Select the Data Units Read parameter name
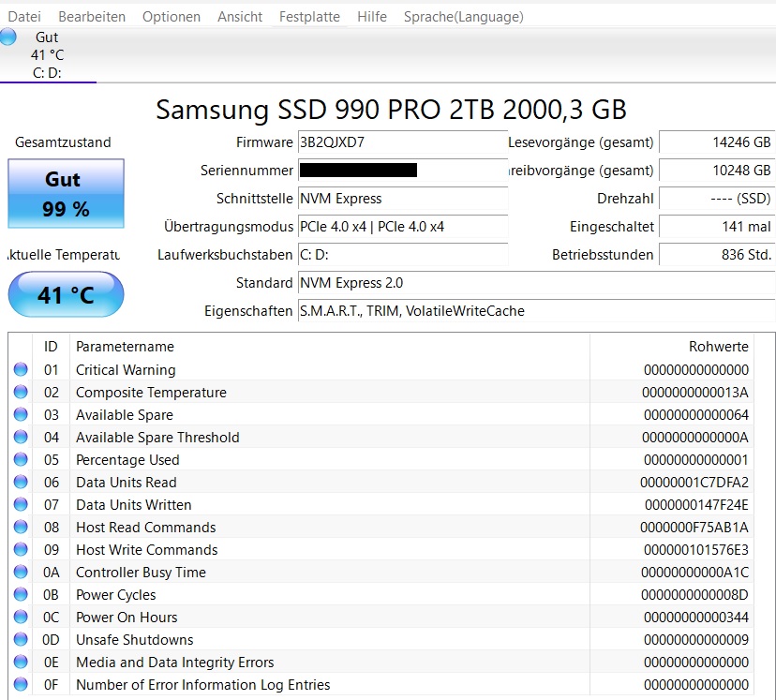The height and width of the screenshot is (700, 776). (x=127, y=483)
